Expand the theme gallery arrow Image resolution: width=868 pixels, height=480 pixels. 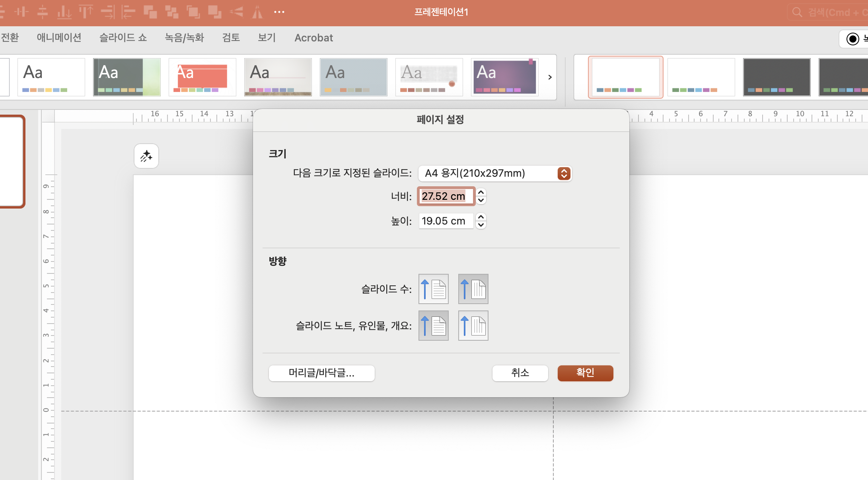550,77
